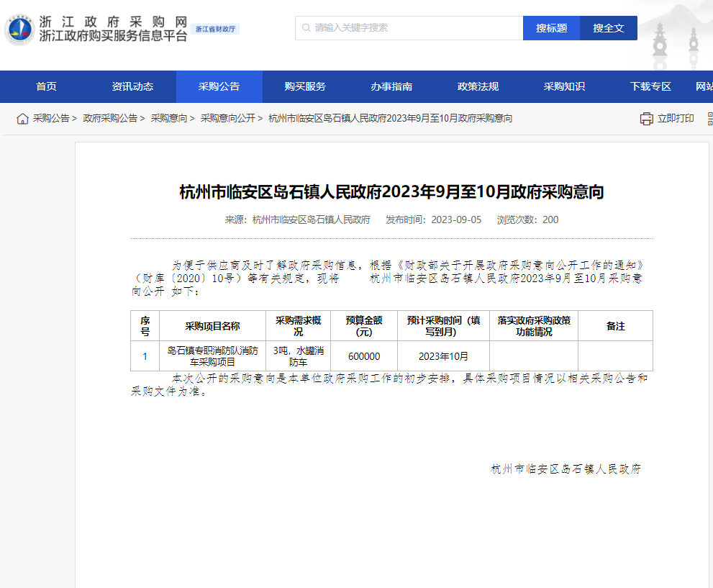Click the cell 2023年10月
713x588 pixels.
point(443,356)
